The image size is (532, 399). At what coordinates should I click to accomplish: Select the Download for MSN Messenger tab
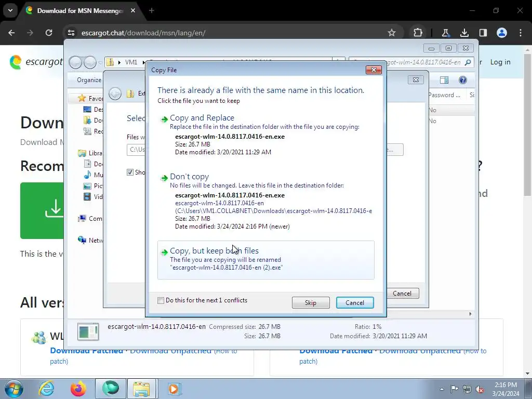click(81, 10)
